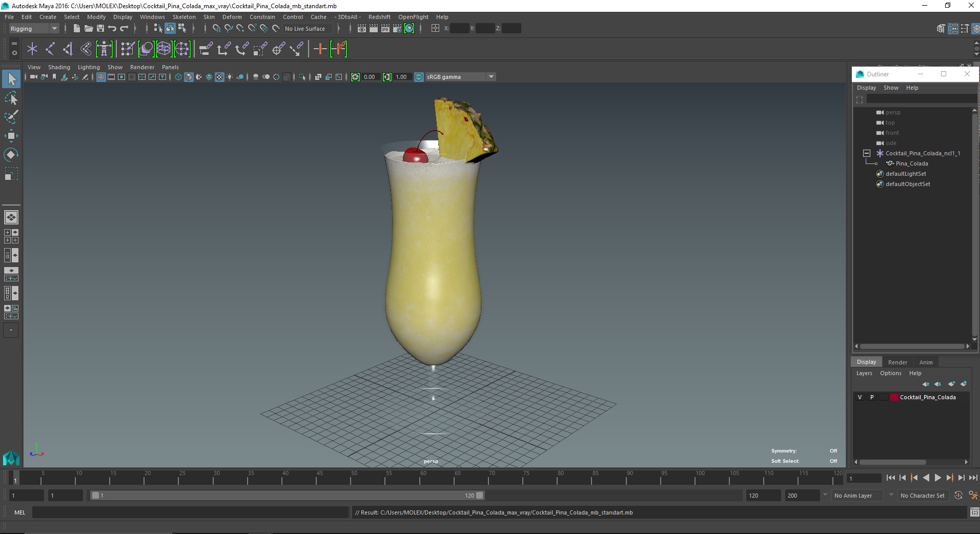Switch to Render layer tab
Screen dimensions: 980x534
pyautogui.click(x=897, y=362)
